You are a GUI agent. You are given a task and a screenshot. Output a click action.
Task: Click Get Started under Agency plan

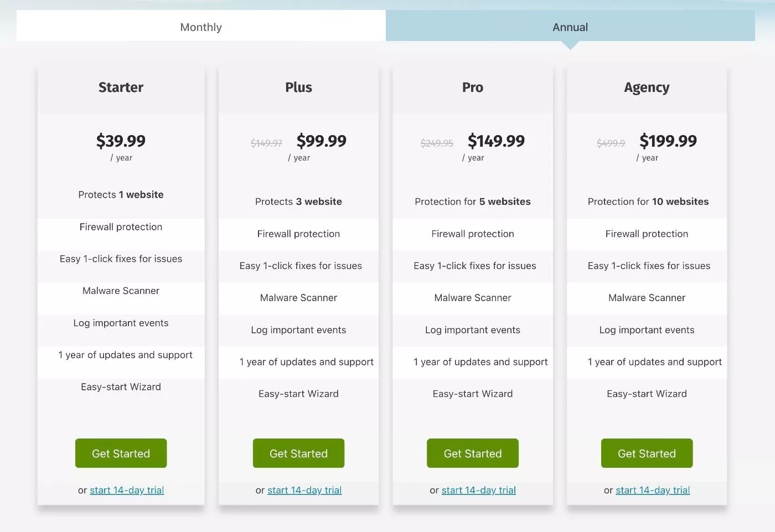(x=647, y=453)
